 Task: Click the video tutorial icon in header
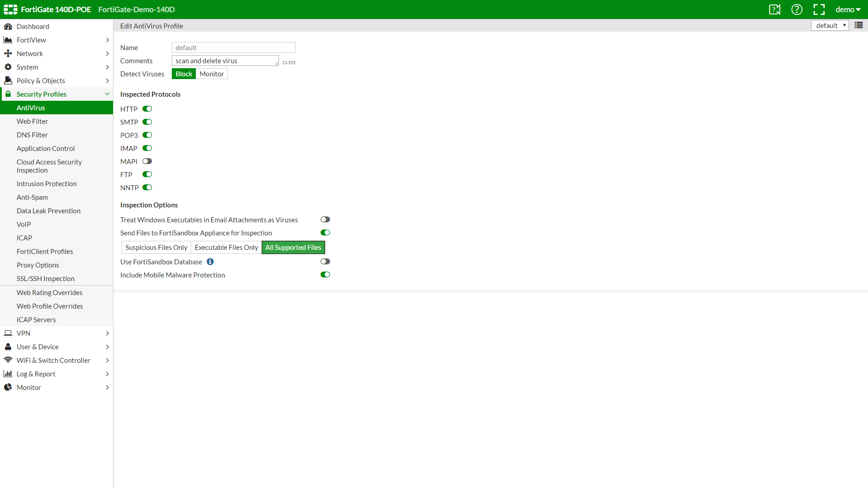pos(774,9)
